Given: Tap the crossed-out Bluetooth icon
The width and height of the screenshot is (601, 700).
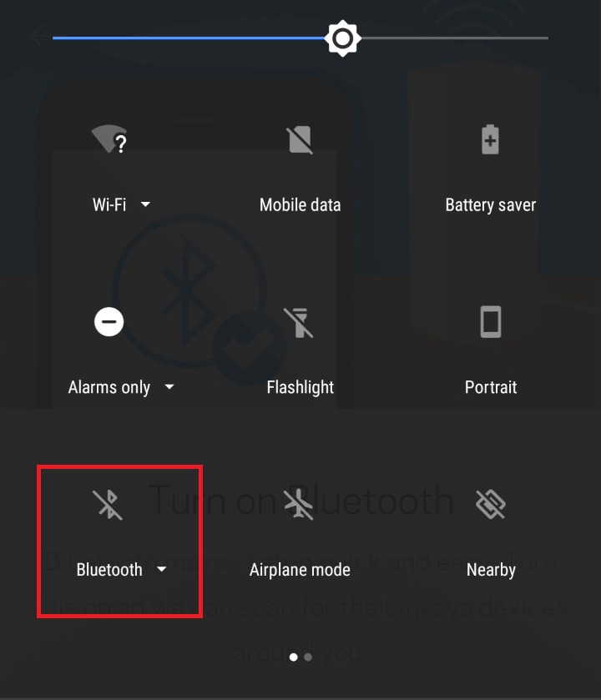Looking at the screenshot, I should click(x=108, y=505).
